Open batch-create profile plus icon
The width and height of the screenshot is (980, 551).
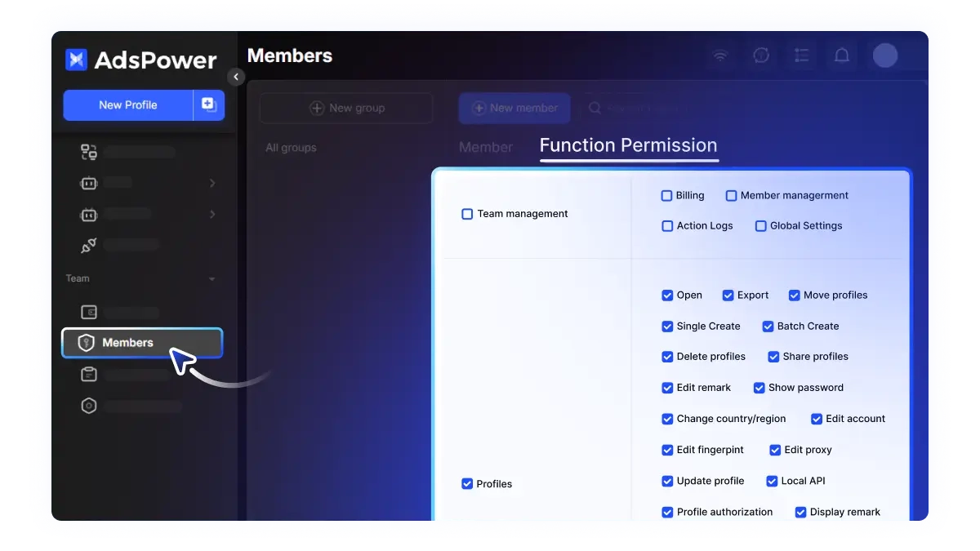click(208, 104)
